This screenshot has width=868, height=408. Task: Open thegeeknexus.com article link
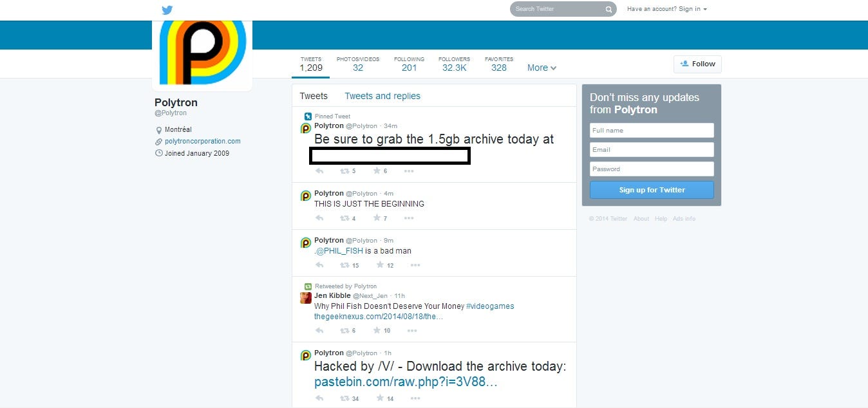tap(379, 317)
